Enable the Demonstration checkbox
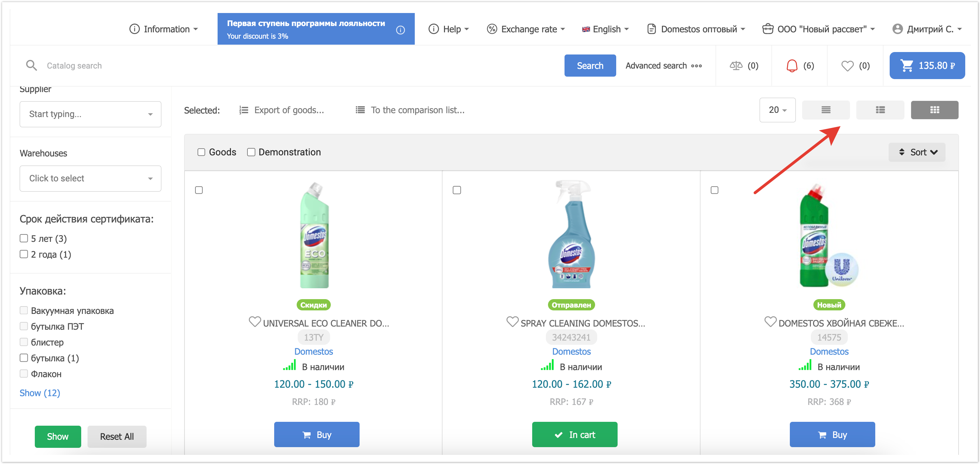This screenshot has height=464, width=980. (251, 152)
